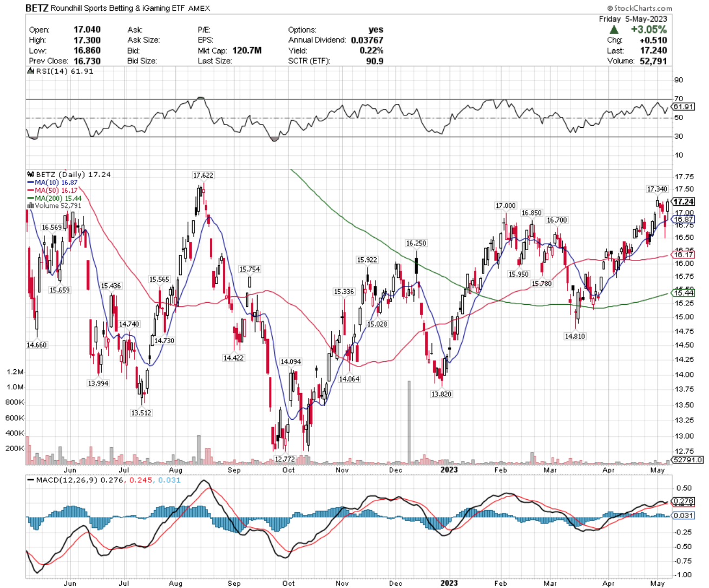The height and width of the screenshot is (588, 709).
Task: Click the price label 13.512 in July
Action: (141, 413)
